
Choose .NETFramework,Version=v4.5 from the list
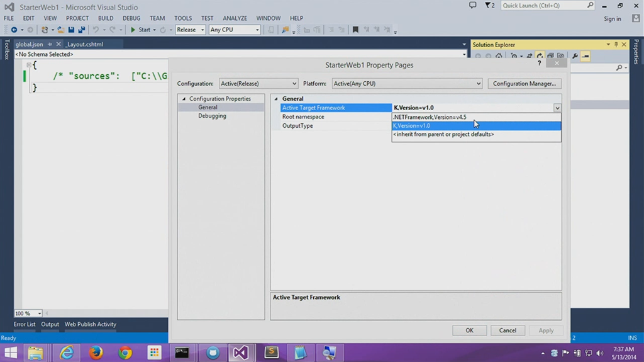pyautogui.click(x=477, y=117)
